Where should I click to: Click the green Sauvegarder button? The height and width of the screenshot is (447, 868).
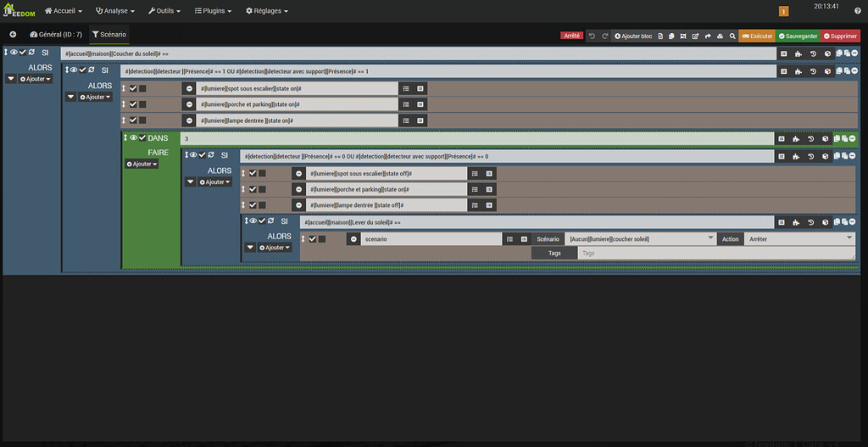798,36
